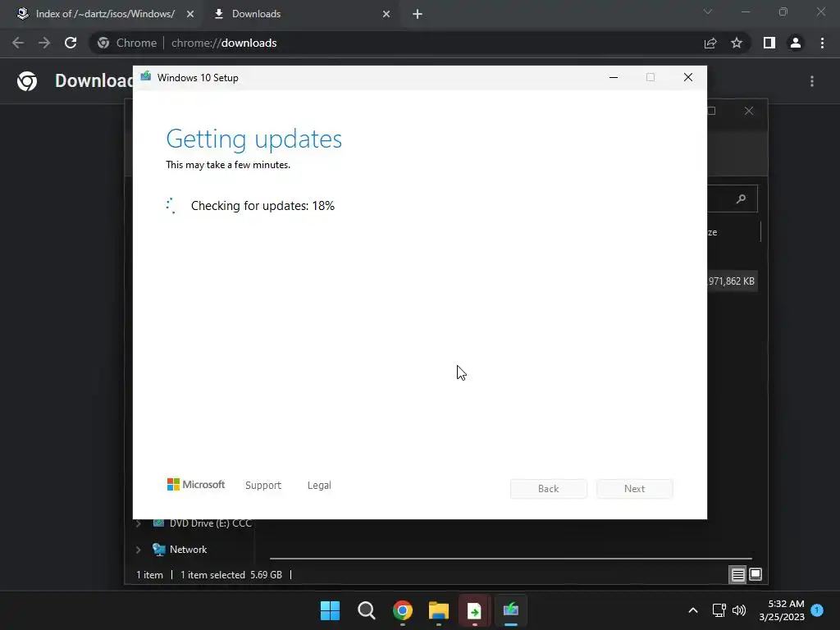Screen dimensions: 840x630
Task: Open the notification badge in the tray
Action: [x=817, y=609]
